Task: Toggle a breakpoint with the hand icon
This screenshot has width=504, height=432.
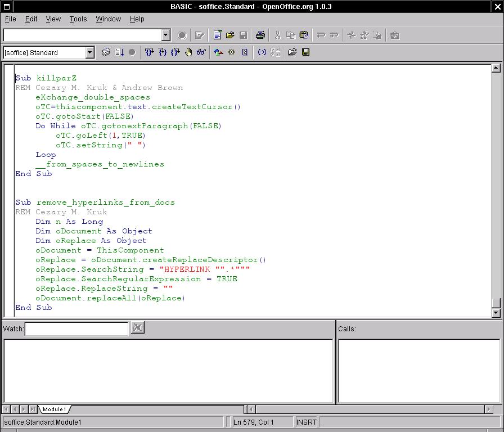Action: click(188, 52)
